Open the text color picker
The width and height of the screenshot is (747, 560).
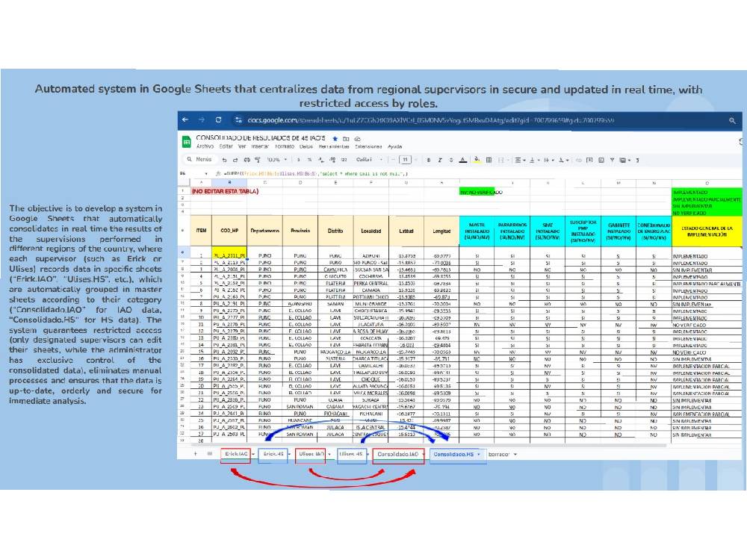point(462,160)
